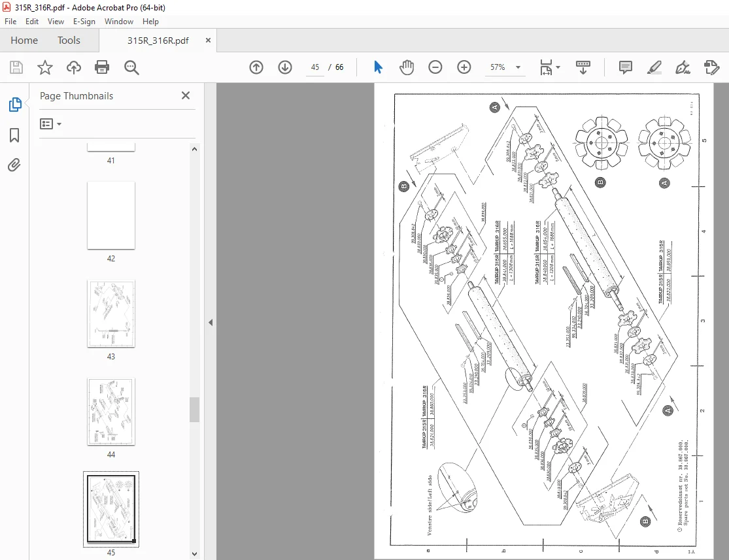Open the Bookmarks sidebar panel
Image resolution: width=729 pixels, height=560 pixels.
pyautogui.click(x=14, y=135)
